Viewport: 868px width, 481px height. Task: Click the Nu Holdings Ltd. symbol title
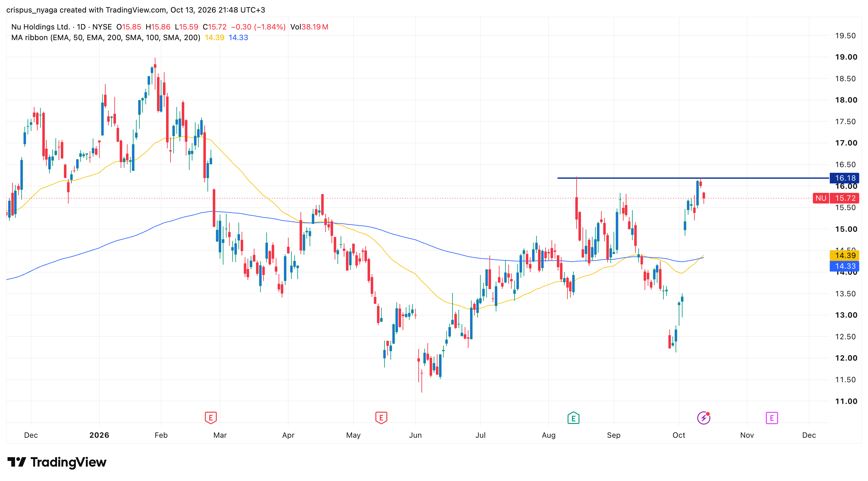40,27
